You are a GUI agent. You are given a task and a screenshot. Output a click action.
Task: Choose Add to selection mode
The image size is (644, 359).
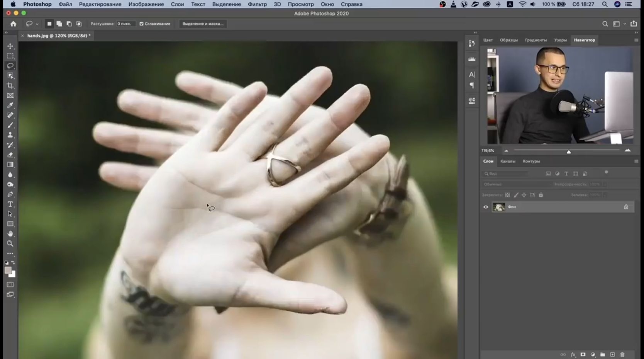pos(59,24)
